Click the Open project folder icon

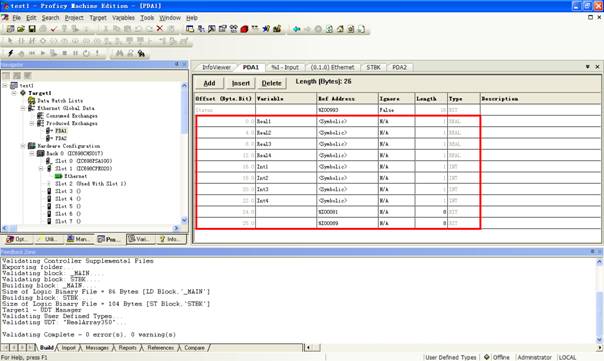pos(21,29)
